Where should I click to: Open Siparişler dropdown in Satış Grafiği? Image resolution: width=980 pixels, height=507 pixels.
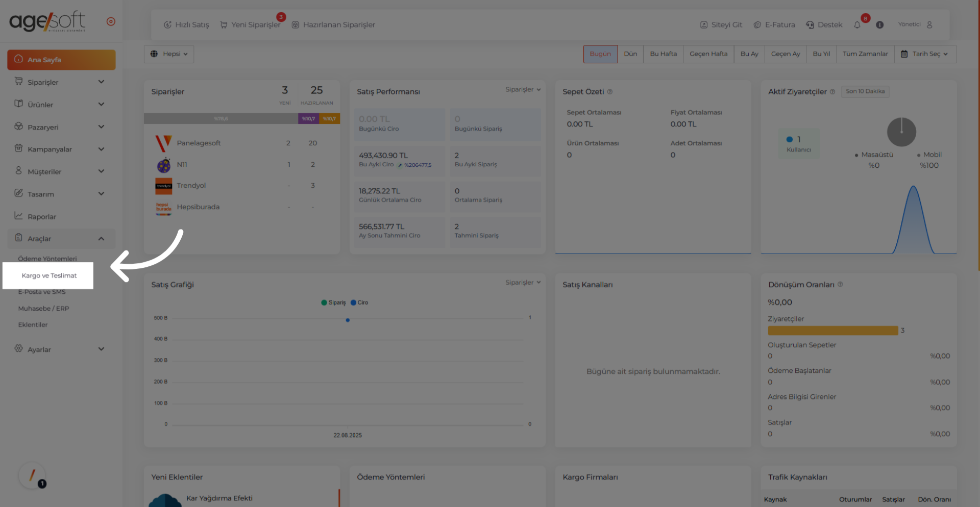523,282
